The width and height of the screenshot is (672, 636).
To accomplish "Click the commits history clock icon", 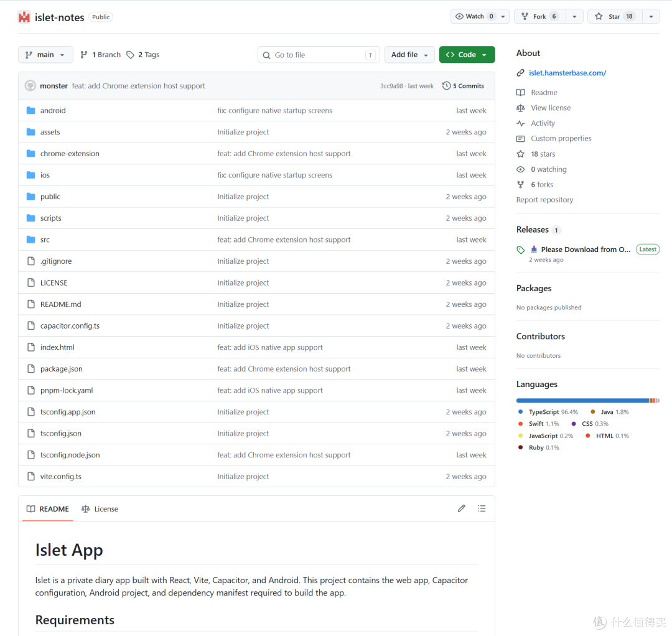I will pyautogui.click(x=447, y=86).
